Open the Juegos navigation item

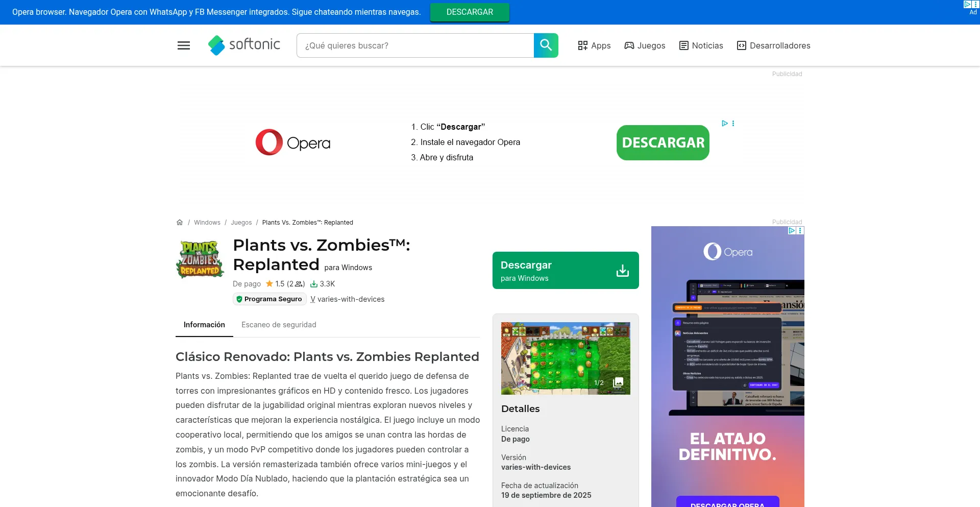tap(645, 45)
